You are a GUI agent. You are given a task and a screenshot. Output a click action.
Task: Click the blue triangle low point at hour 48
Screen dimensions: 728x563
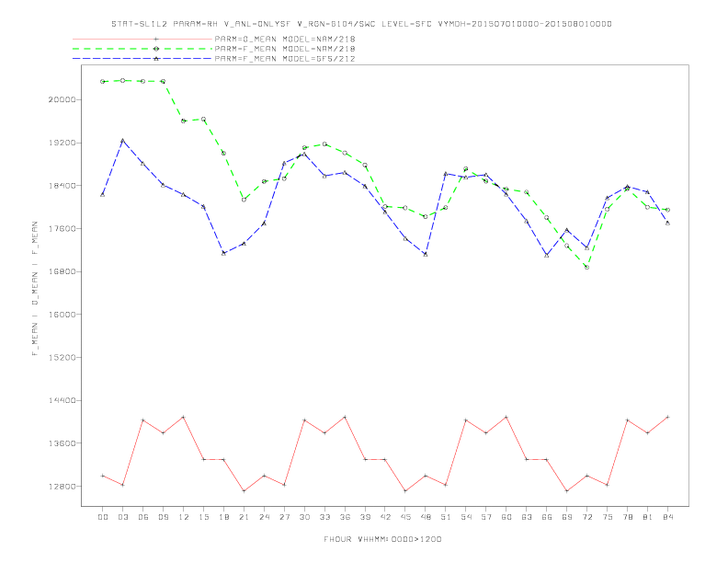point(426,255)
